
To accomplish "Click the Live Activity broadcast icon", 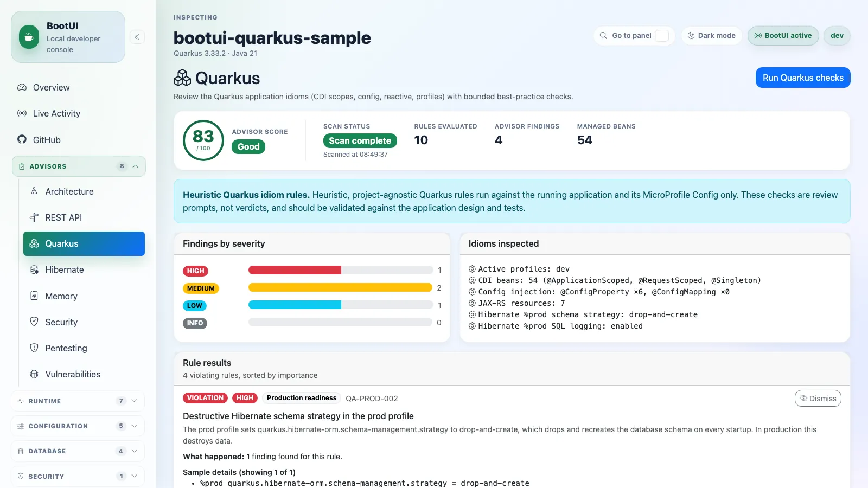I will tap(22, 113).
